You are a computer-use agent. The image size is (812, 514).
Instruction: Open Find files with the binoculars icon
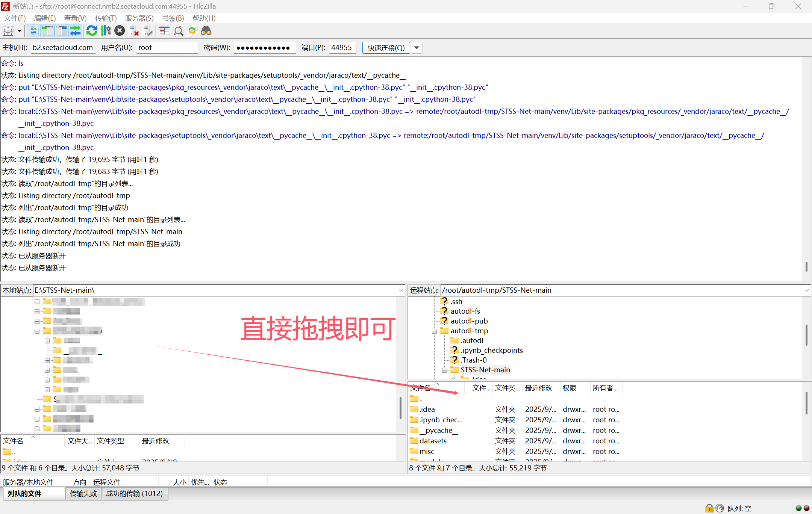click(x=206, y=31)
